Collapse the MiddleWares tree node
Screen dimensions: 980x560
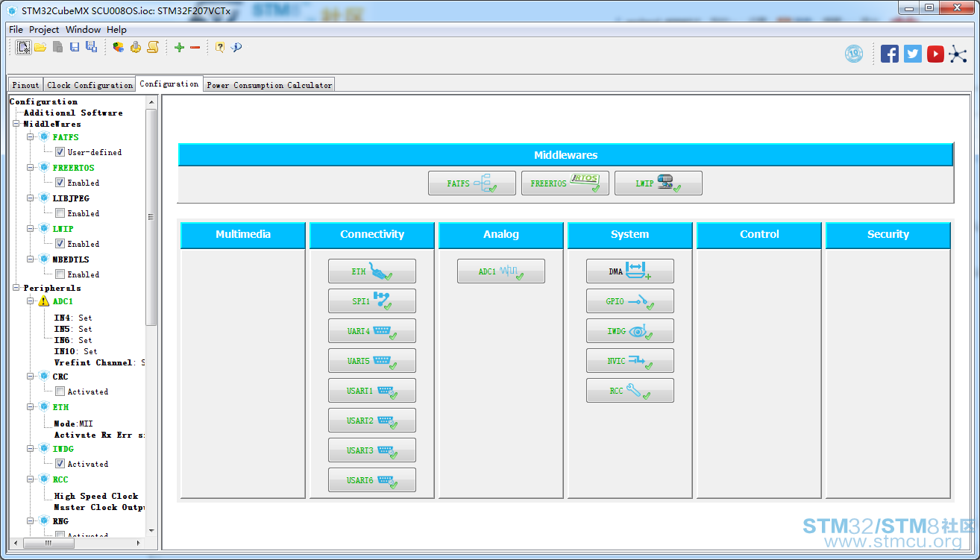click(x=16, y=124)
